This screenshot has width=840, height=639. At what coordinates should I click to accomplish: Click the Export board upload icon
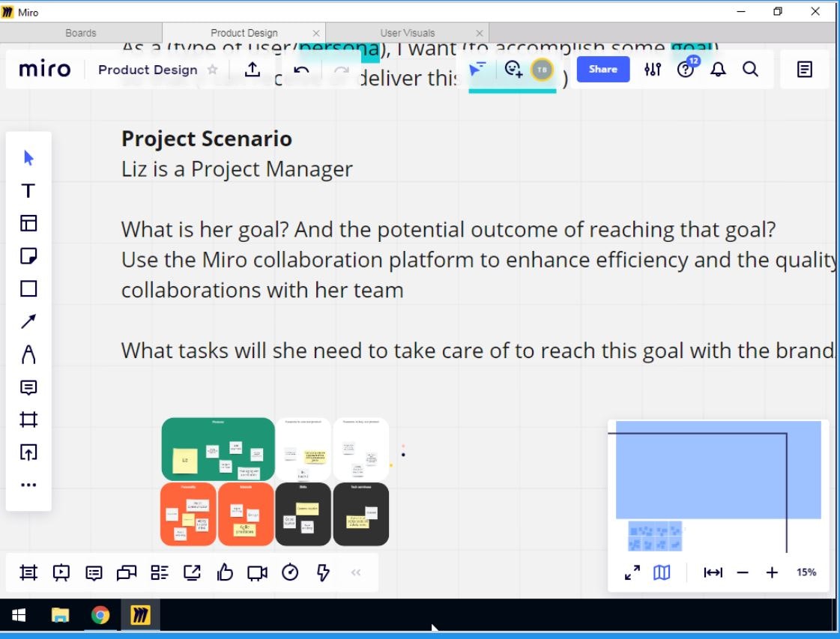[253, 69]
